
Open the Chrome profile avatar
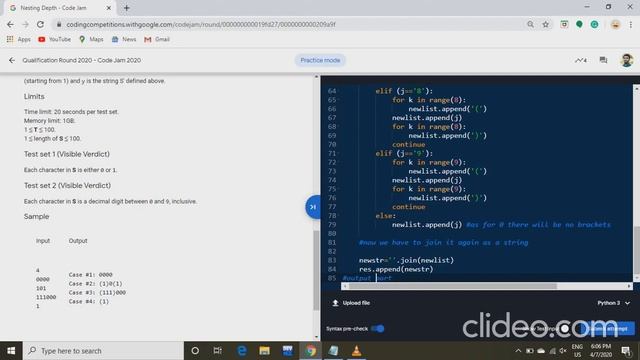(x=616, y=24)
